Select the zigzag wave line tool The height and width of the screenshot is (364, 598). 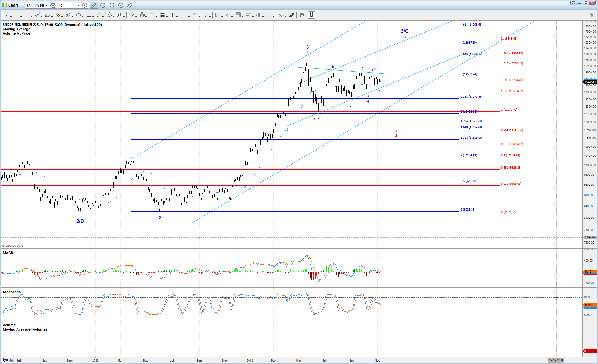tap(37, 15)
